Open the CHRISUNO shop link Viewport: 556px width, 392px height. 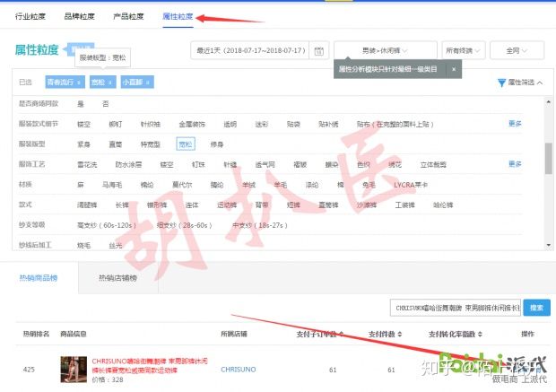[x=239, y=369]
